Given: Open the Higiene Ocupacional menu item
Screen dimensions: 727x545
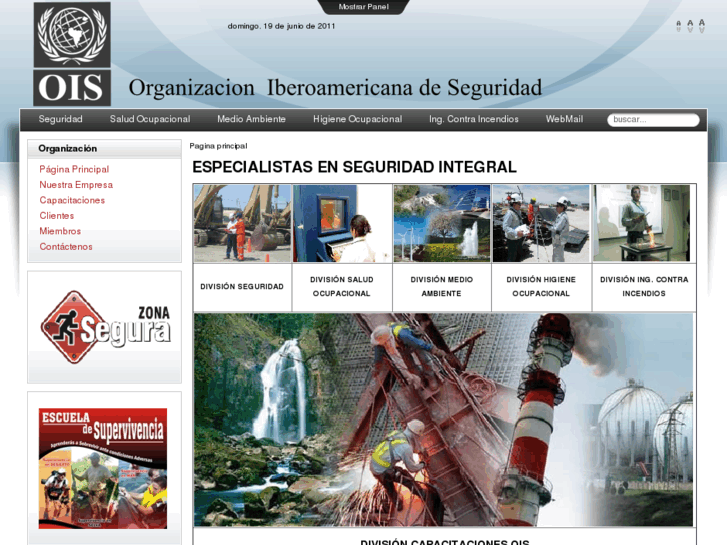Looking at the screenshot, I should click(357, 119).
